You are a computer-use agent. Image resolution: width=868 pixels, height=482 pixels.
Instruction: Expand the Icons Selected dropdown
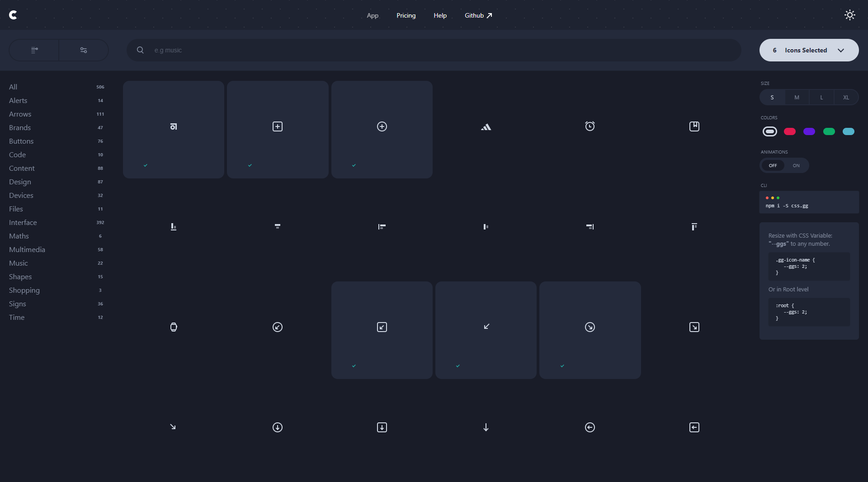pos(809,50)
